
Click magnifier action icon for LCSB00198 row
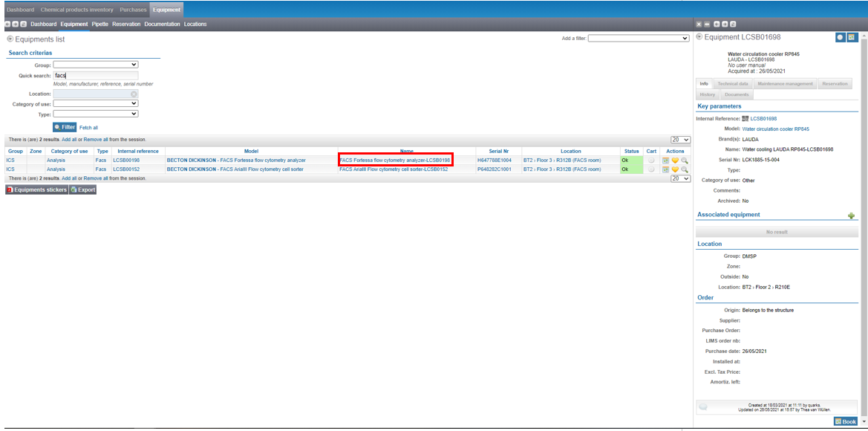[x=685, y=161]
